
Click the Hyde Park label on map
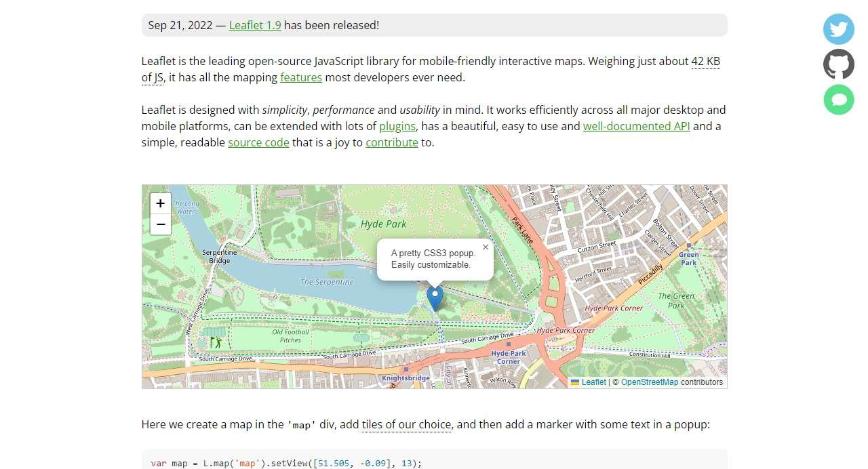(384, 224)
